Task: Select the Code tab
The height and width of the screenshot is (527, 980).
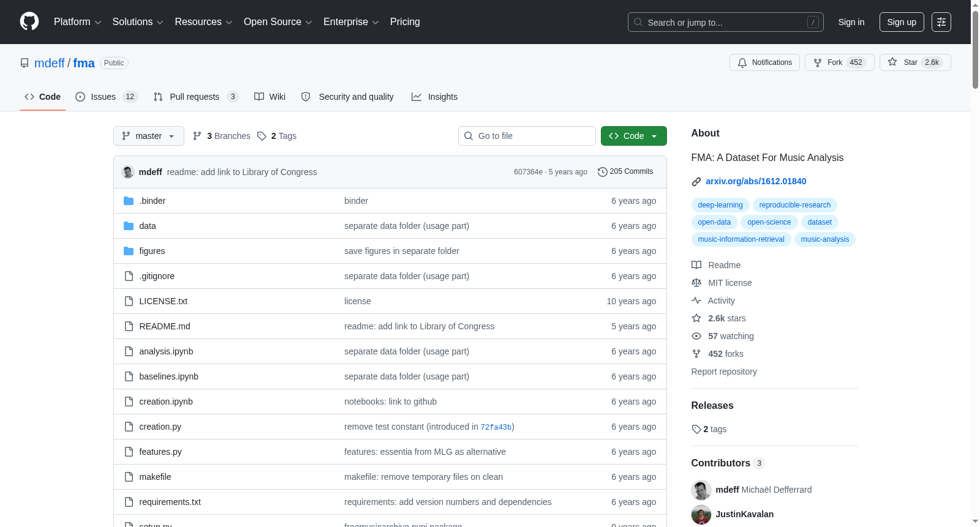Action: (x=43, y=97)
